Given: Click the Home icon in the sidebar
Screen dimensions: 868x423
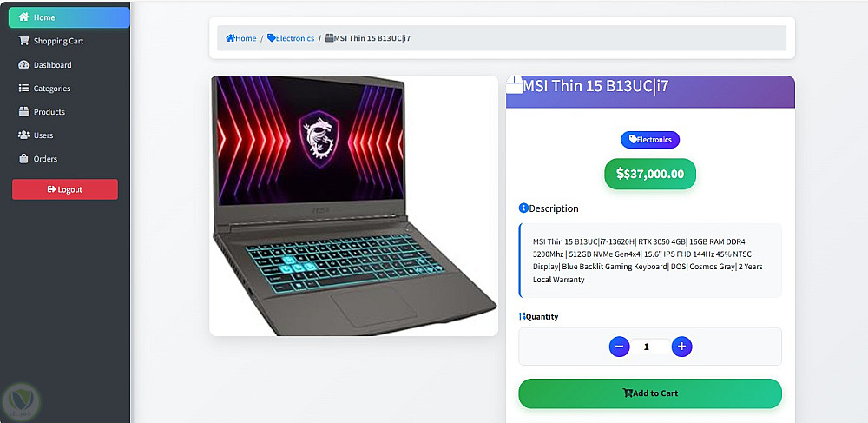Looking at the screenshot, I should pyautogui.click(x=23, y=17).
